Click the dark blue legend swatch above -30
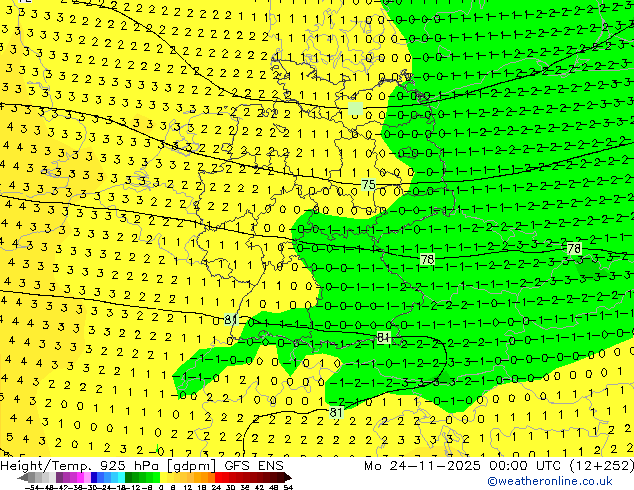 coord(94,478)
